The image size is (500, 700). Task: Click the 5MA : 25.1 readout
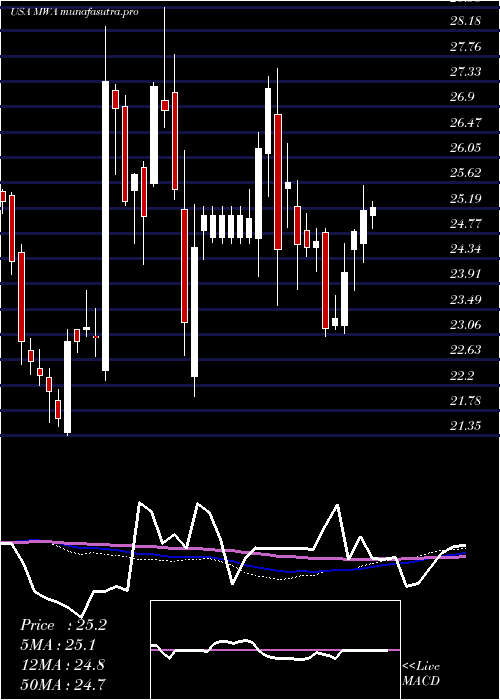click(58, 645)
